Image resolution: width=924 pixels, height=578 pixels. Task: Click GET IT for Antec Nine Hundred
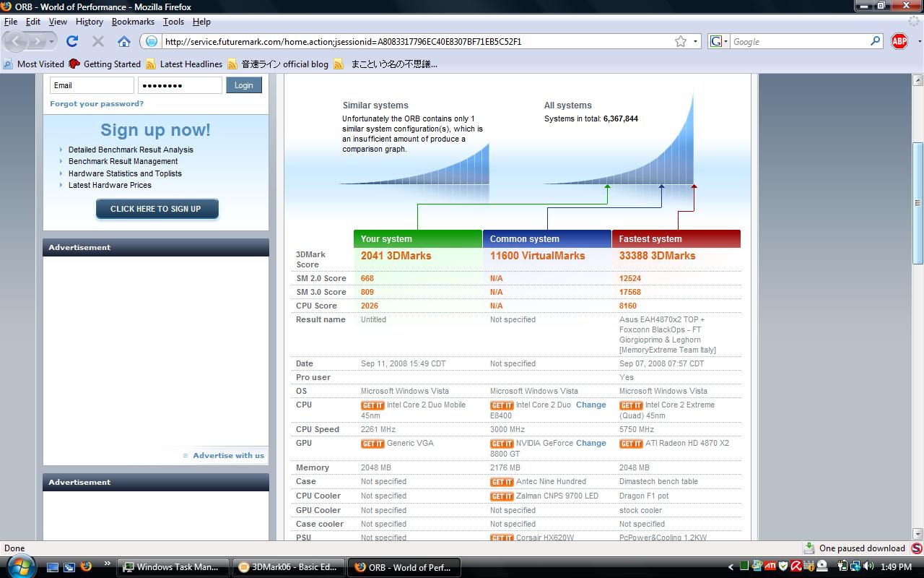coord(502,482)
